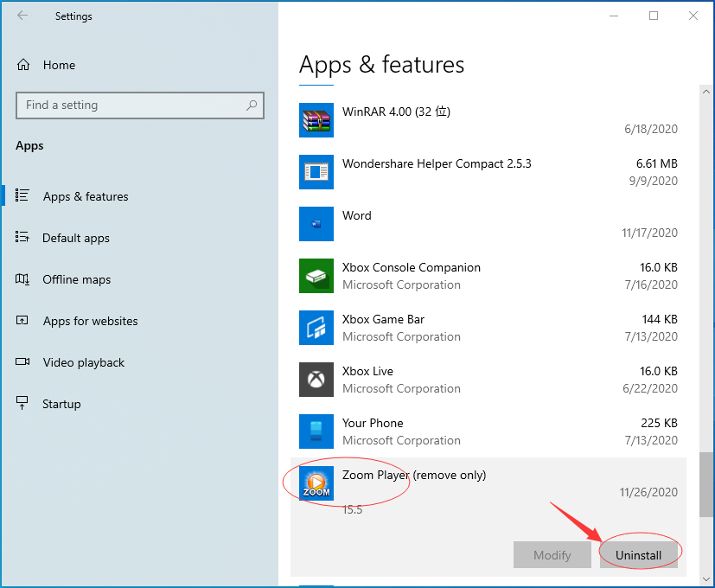715x588 pixels.
Task: Click the Offline maps sidebar icon
Action: point(22,278)
